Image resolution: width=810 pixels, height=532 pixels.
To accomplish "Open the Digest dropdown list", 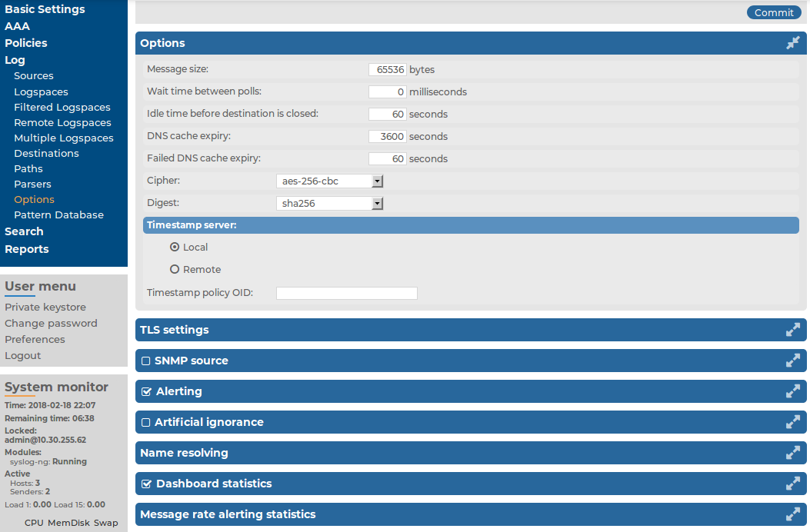I will (x=329, y=203).
